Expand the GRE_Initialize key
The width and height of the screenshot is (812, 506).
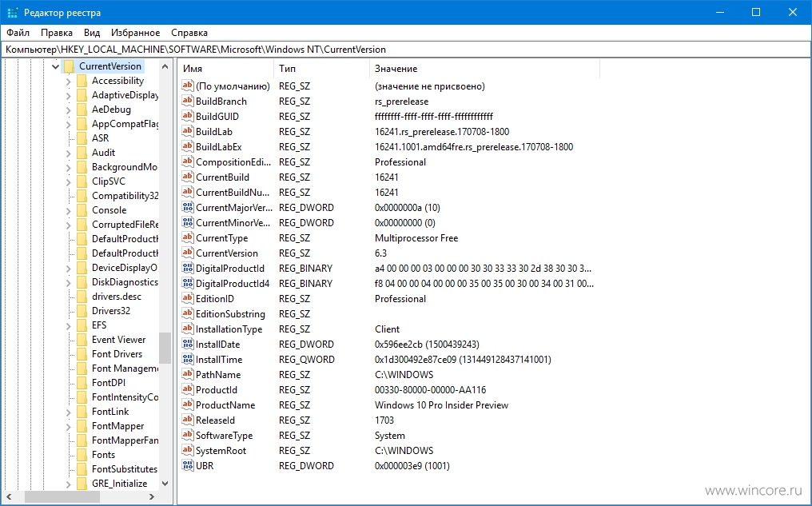coord(69,484)
